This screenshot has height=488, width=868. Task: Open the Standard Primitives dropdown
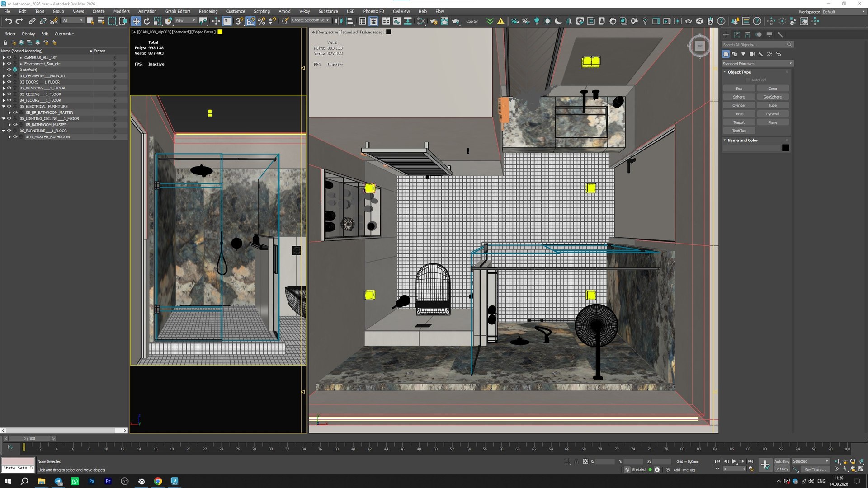click(x=757, y=64)
